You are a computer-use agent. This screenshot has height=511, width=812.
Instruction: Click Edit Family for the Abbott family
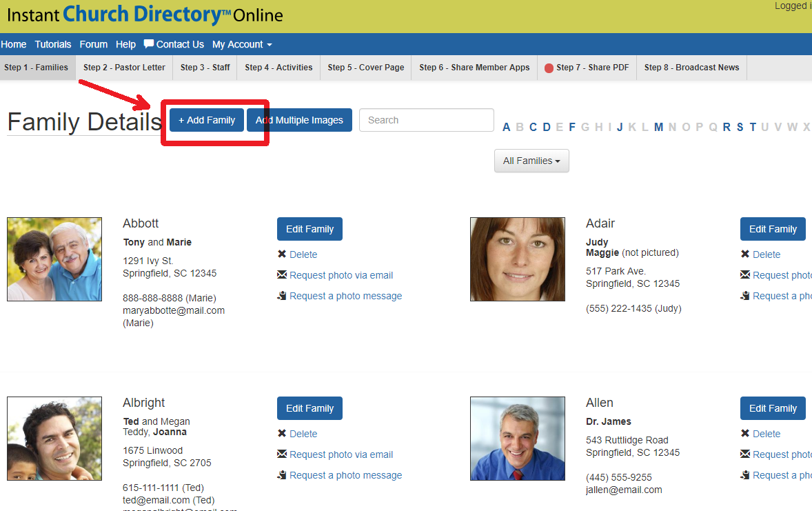tap(309, 229)
